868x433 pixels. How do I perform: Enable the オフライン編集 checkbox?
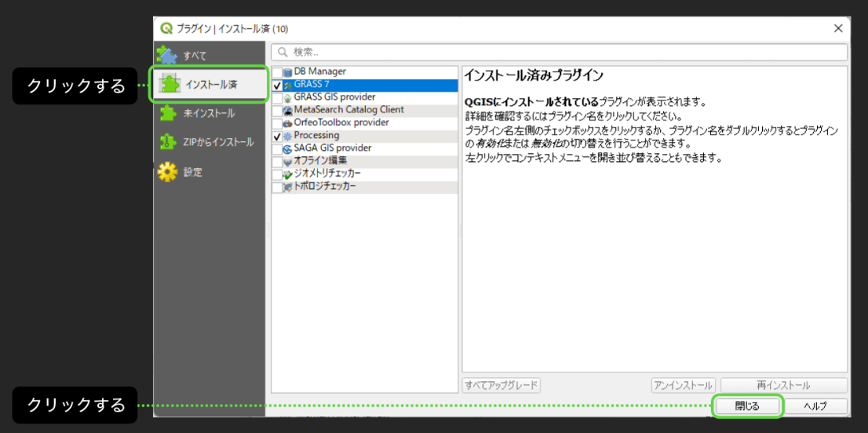click(277, 162)
